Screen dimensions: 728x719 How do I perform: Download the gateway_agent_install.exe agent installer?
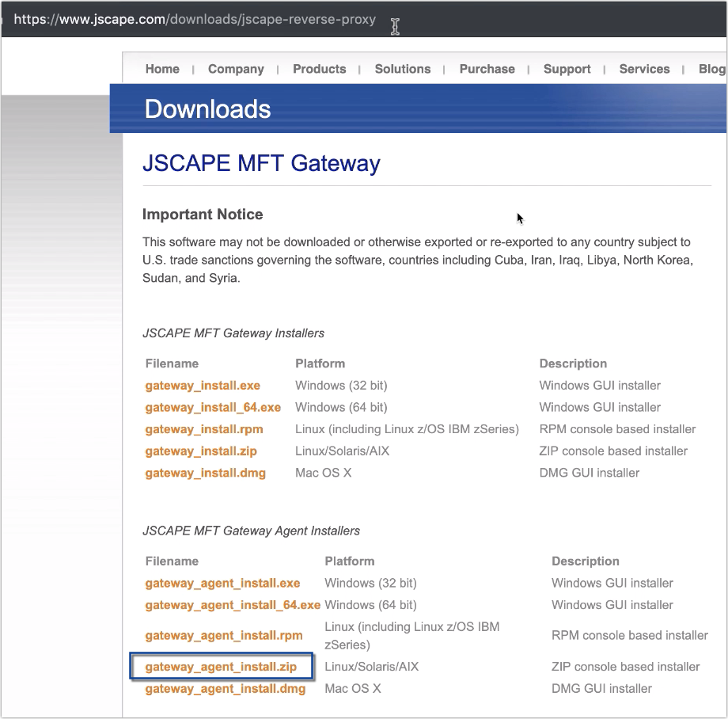(222, 583)
